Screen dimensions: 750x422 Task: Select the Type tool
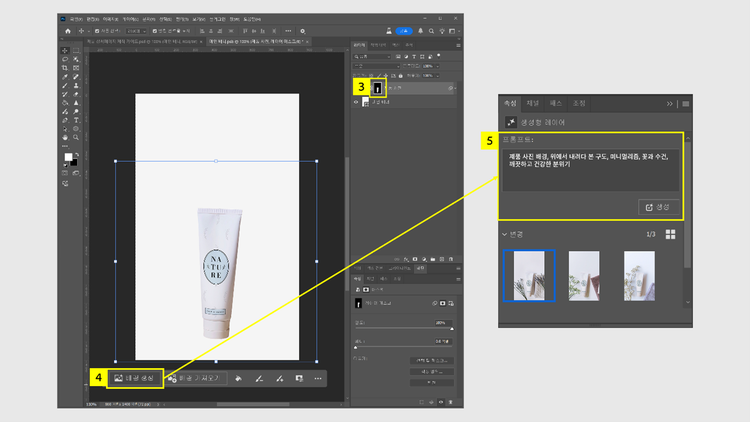tap(77, 119)
